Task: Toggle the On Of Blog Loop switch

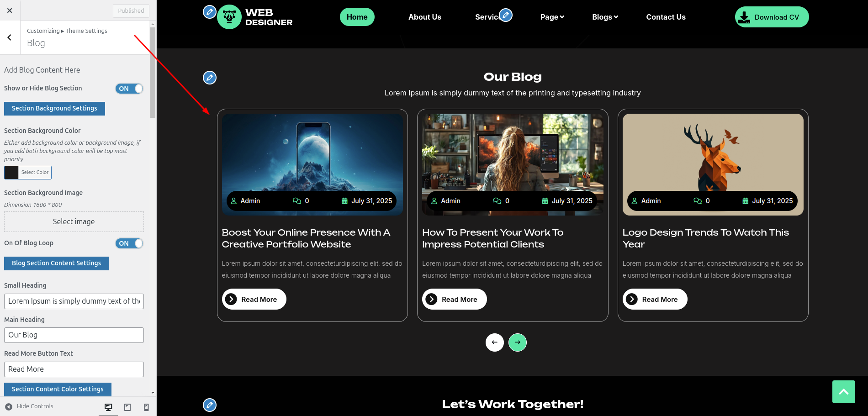Action: tap(129, 243)
